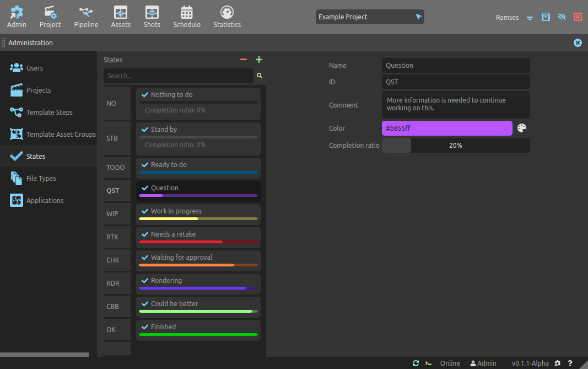Click the green plus add state icon
This screenshot has width=588, height=369.
tap(259, 60)
